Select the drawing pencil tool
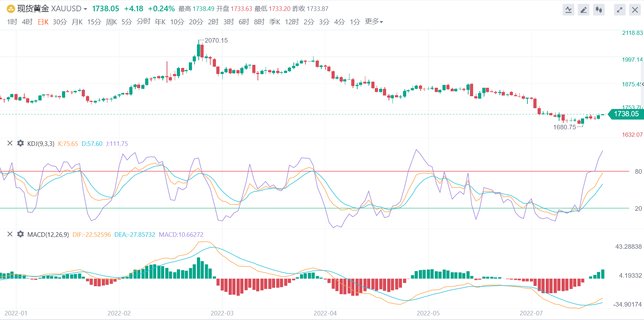The height and width of the screenshot is (320, 644). 583,10
